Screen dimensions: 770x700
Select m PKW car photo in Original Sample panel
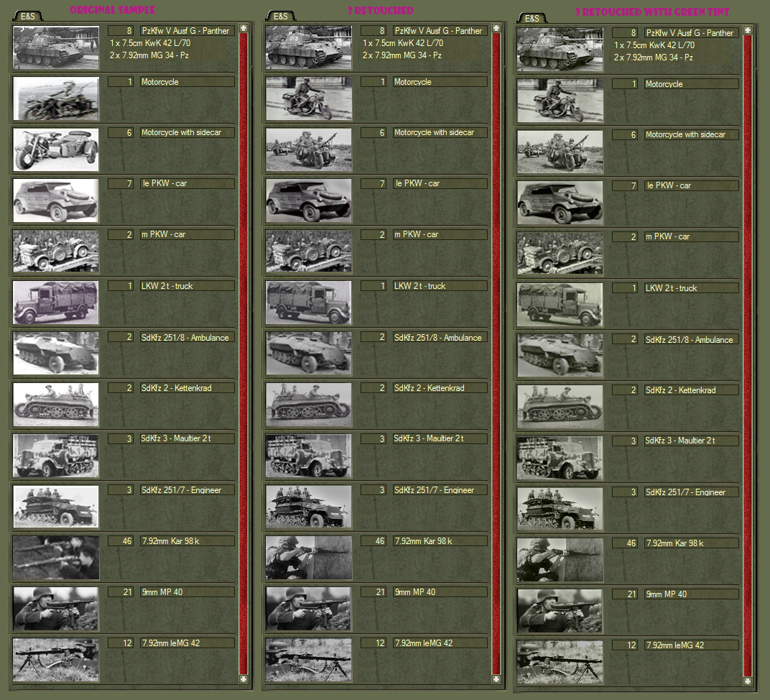[x=56, y=252]
